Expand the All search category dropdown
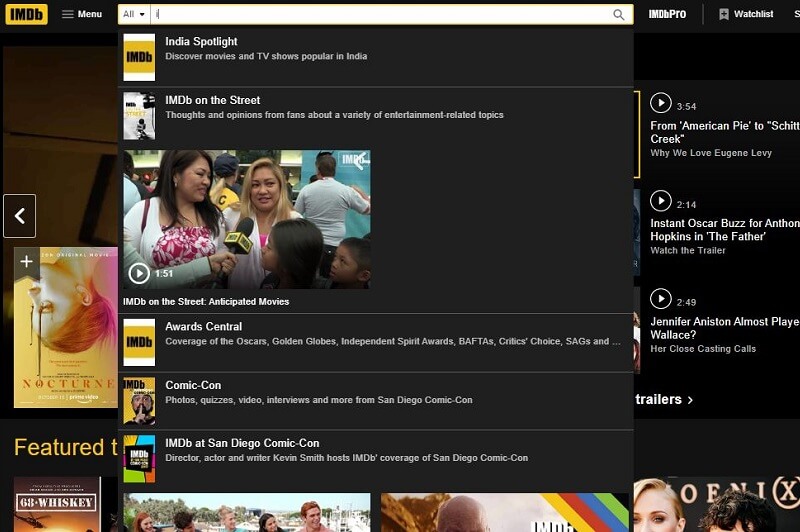800x532 pixels. (134, 14)
